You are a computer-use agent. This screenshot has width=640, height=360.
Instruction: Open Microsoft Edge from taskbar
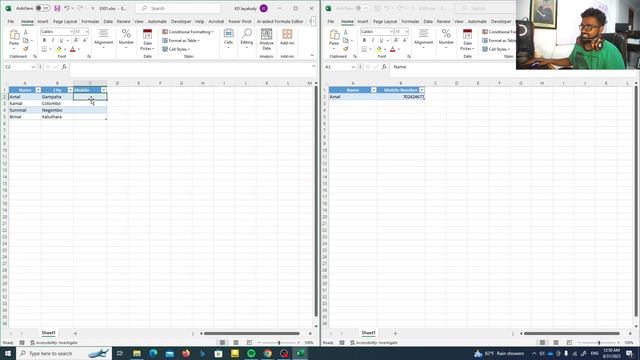(153, 353)
